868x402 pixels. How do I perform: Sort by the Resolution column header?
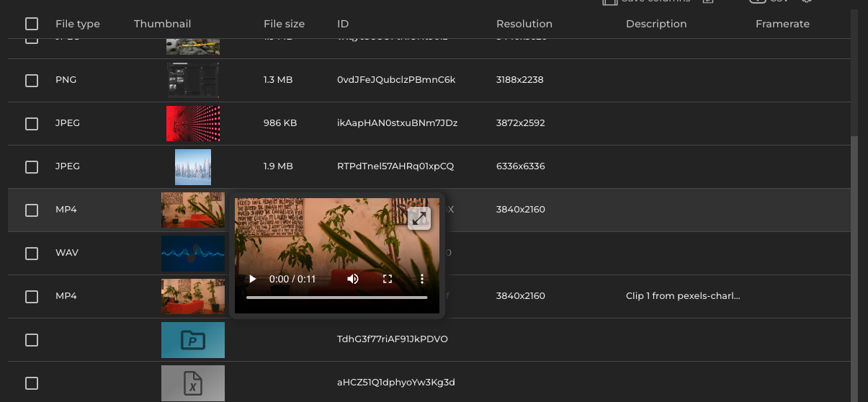click(x=524, y=24)
